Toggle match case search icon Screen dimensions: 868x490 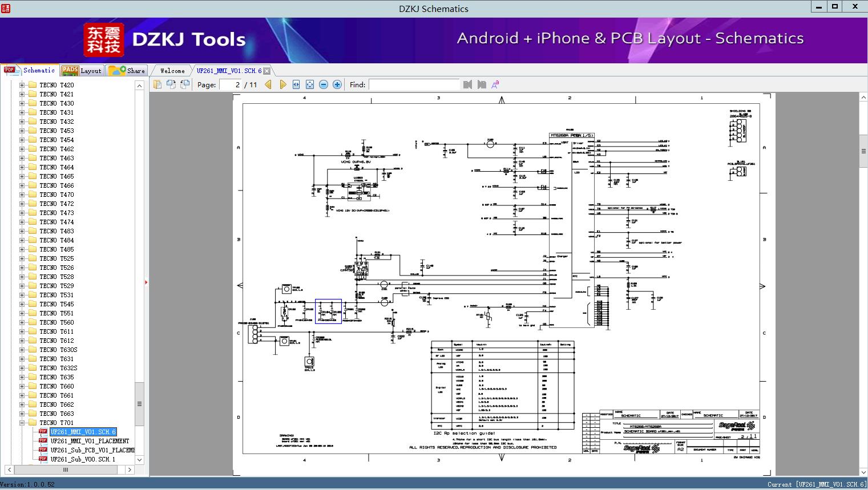click(x=495, y=84)
